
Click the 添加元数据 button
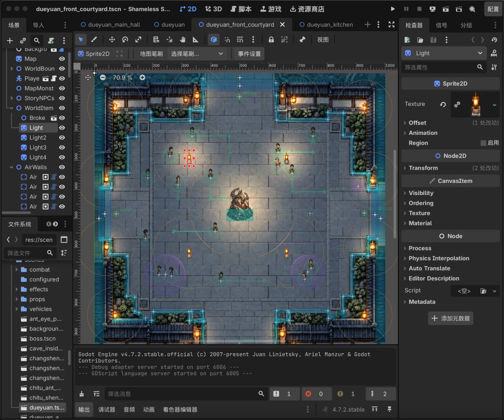click(451, 318)
